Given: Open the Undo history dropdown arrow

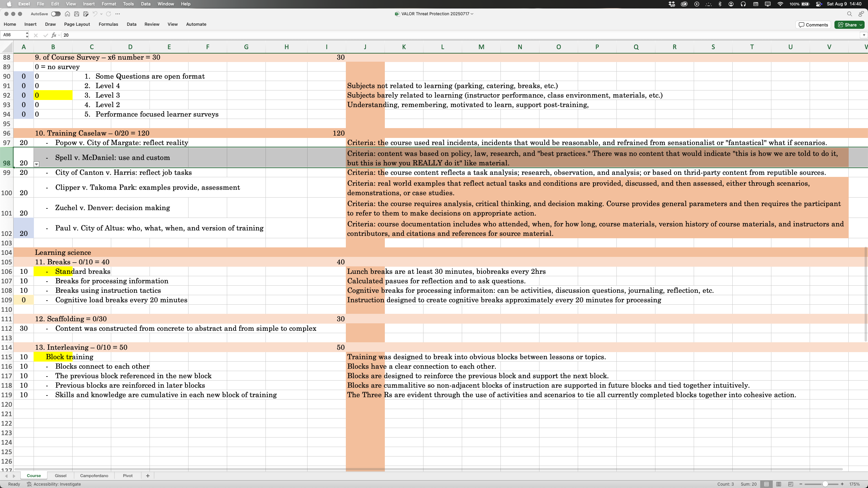Looking at the screenshot, I should point(101,14).
